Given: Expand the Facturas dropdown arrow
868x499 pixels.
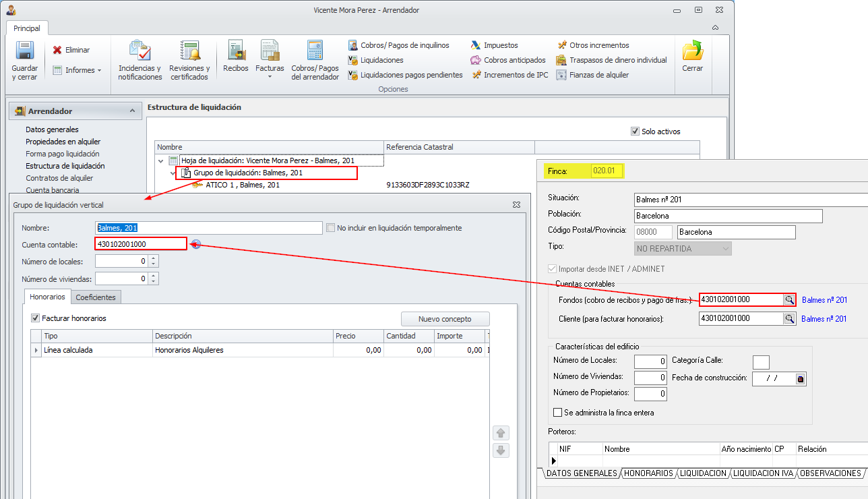Looking at the screenshot, I should [x=270, y=77].
